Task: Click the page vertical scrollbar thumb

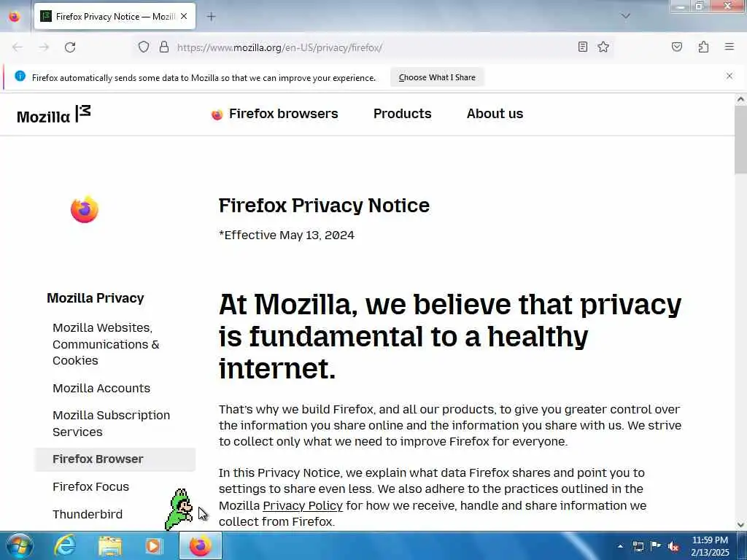Action: 740,139
